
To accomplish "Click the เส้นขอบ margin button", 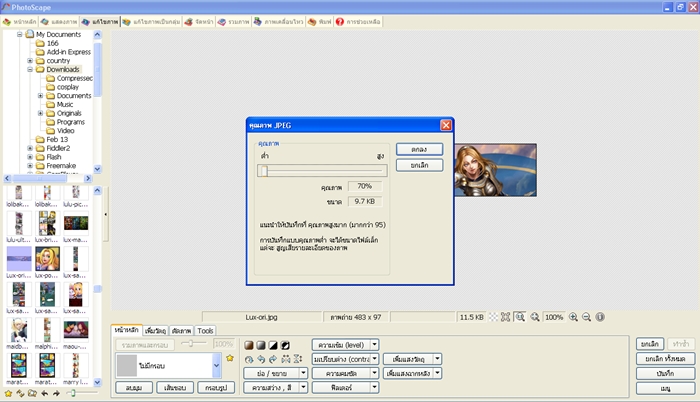I will [x=175, y=388].
